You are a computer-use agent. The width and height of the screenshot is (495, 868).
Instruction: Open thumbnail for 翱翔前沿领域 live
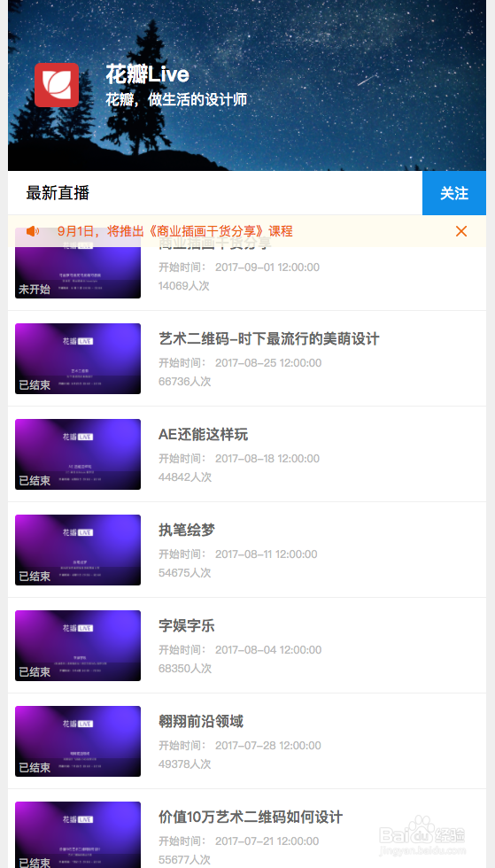click(x=78, y=741)
